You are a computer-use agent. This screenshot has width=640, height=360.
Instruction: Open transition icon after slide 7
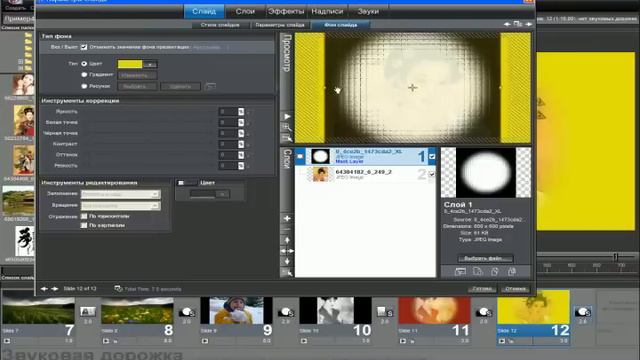tap(87, 312)
